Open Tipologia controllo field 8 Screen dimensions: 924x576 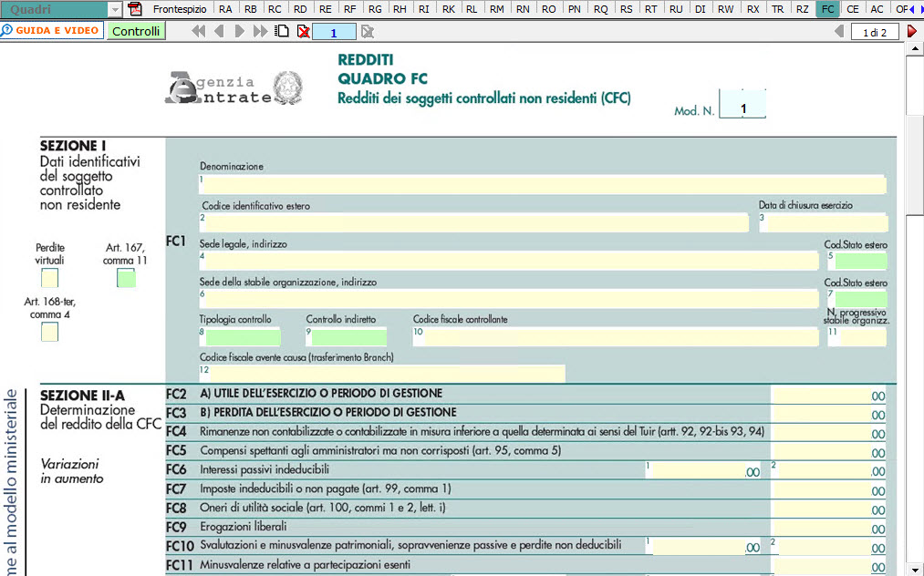(243, 337)
